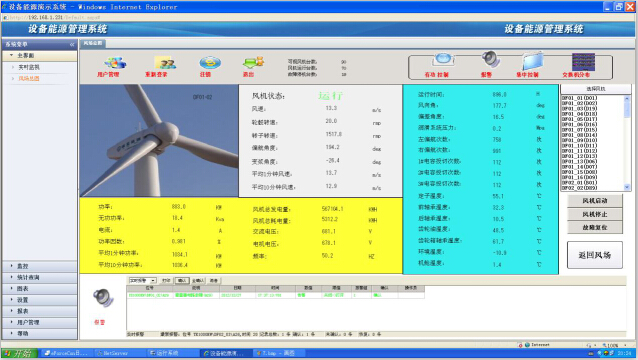Click the turbine list scroll-down arrow
The width and height of the screenshot is (638, 360).
click(x=627, y=187)
